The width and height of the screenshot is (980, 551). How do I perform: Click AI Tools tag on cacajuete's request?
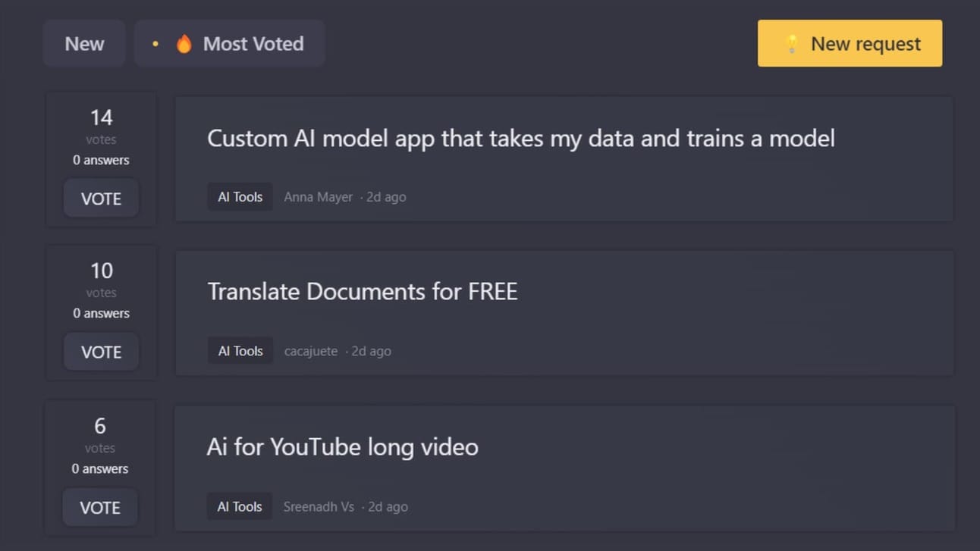240,351
